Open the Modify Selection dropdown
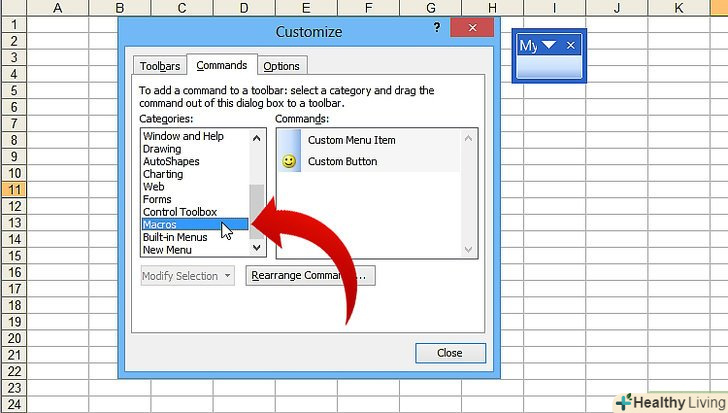728x413 pixels. coord(188,276)
